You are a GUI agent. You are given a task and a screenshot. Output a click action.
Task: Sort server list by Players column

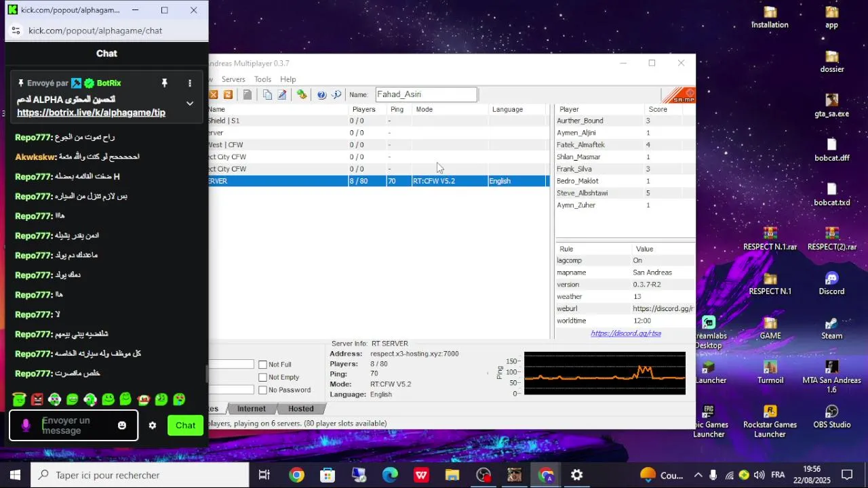coord(368,109)
